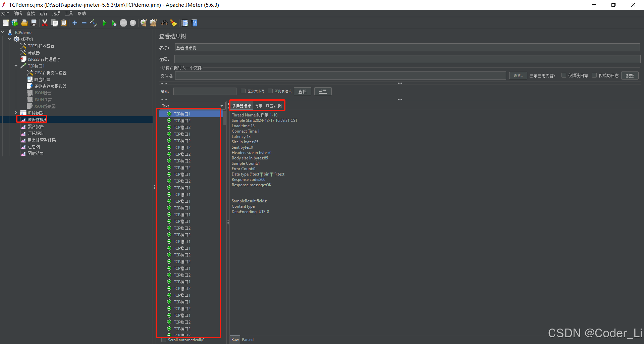Screen dimensions: 644x344
Task: Switch to the Raw view tab
Action: pos(235,340)
